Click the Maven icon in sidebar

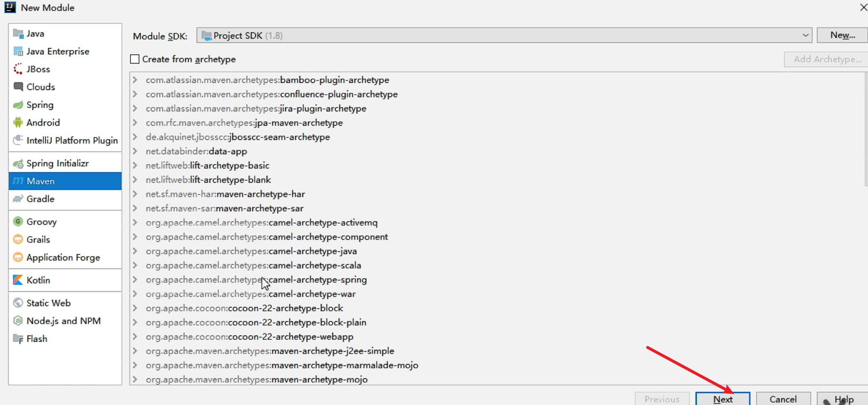18,181
